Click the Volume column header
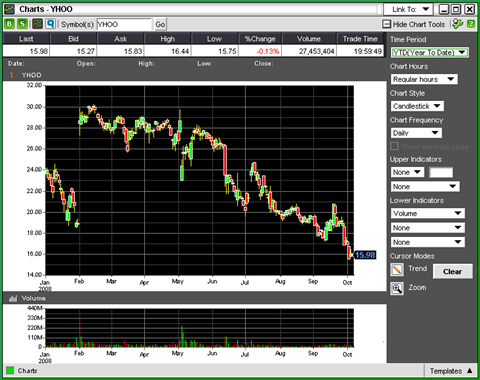 309,39
